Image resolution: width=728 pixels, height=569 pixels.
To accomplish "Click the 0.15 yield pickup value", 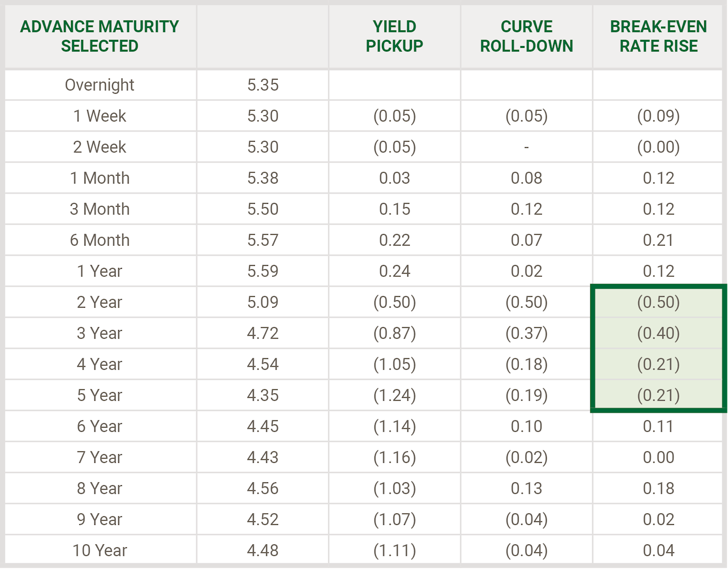I will click(394, 209).
